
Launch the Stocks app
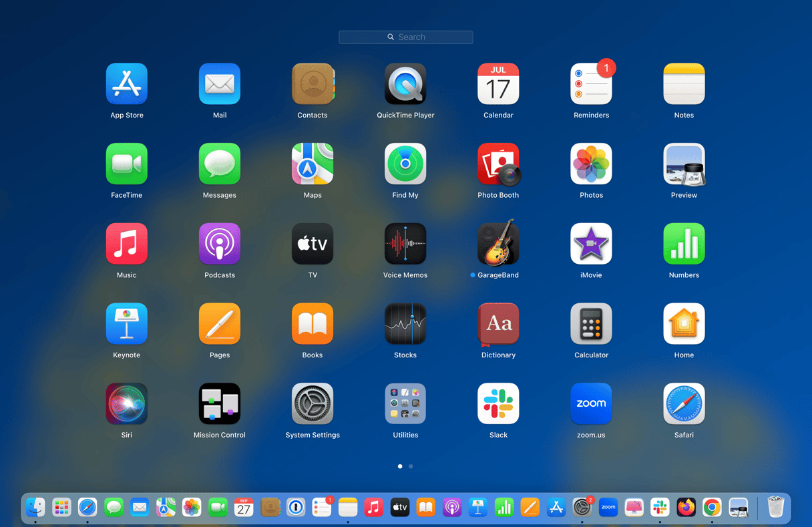[x=405, y=324]
